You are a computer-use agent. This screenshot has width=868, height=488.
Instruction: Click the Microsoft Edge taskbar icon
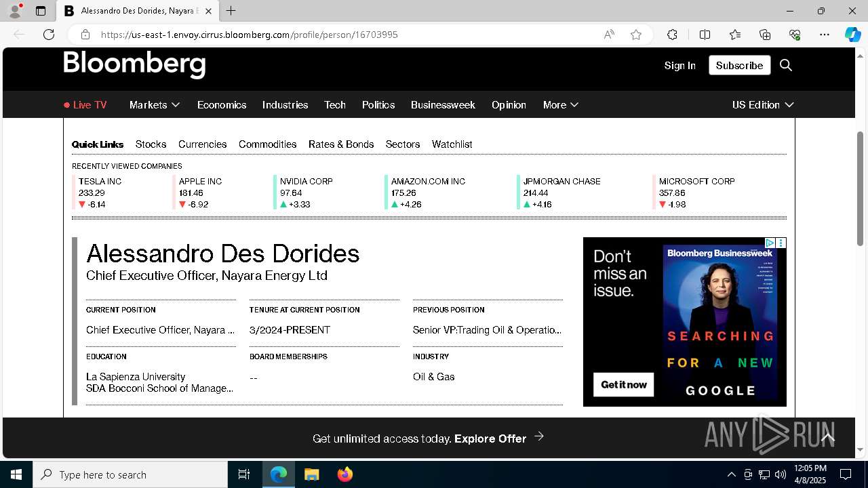tap(279, 474)
